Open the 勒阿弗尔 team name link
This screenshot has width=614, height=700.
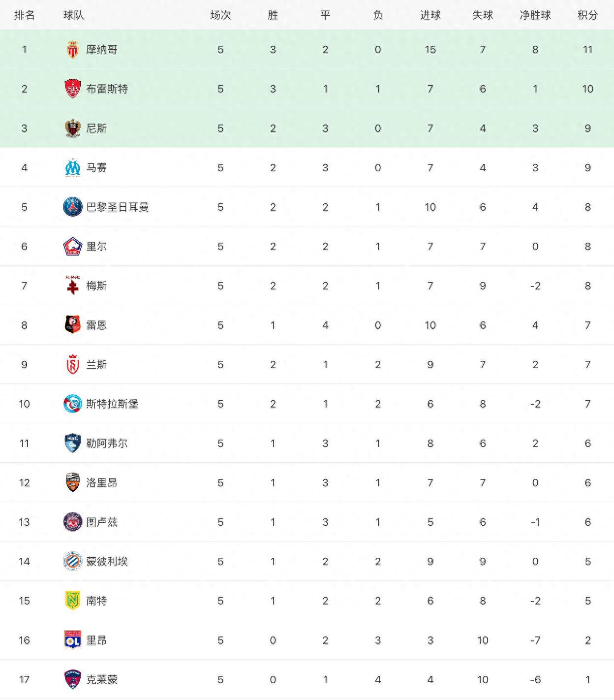tap(107, 443)
